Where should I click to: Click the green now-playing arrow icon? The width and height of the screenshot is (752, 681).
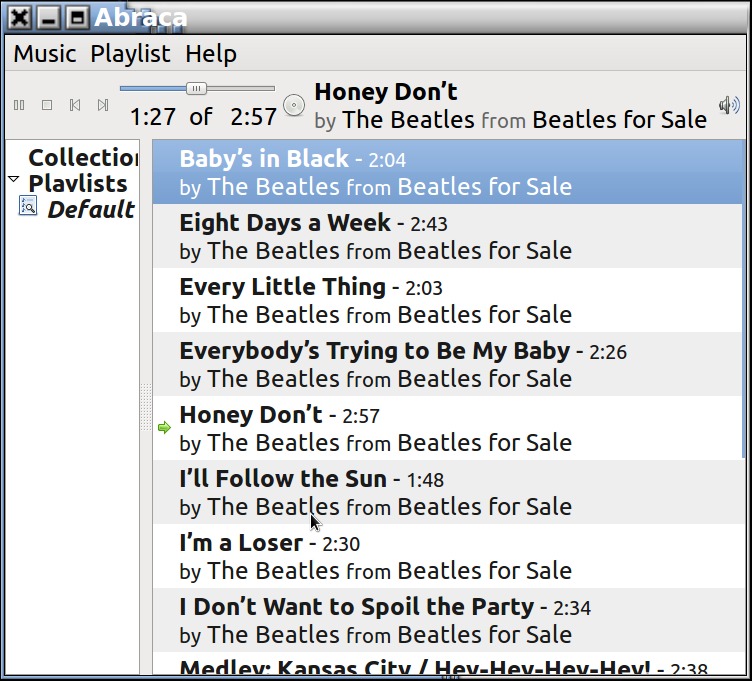164,427
